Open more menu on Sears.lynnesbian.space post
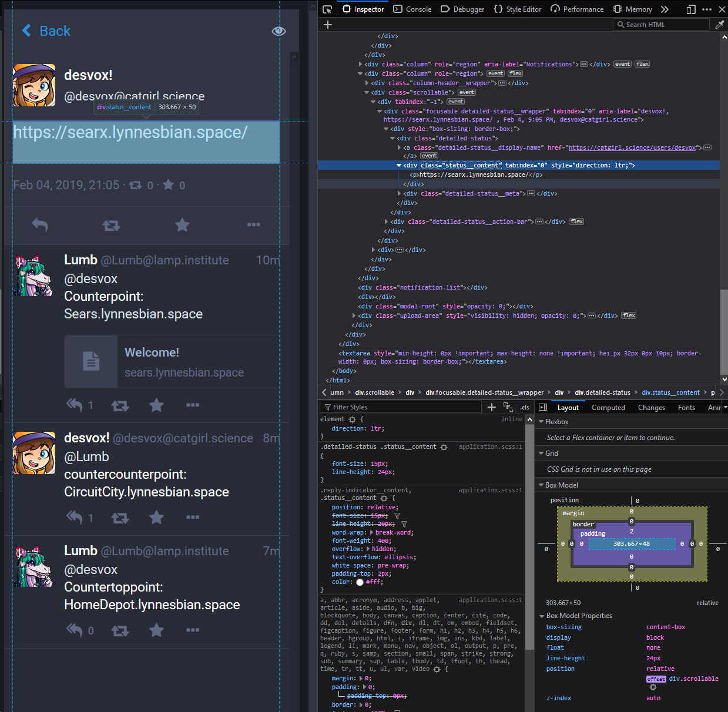Screen dimensions: 728x712 click(x=193, y=405)
